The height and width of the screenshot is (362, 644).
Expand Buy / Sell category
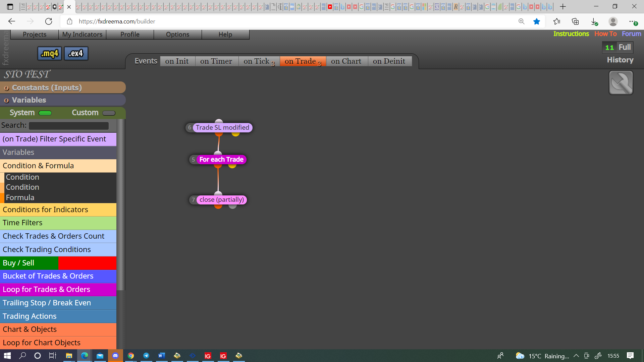pyautogui.click(x=58, y=263)
